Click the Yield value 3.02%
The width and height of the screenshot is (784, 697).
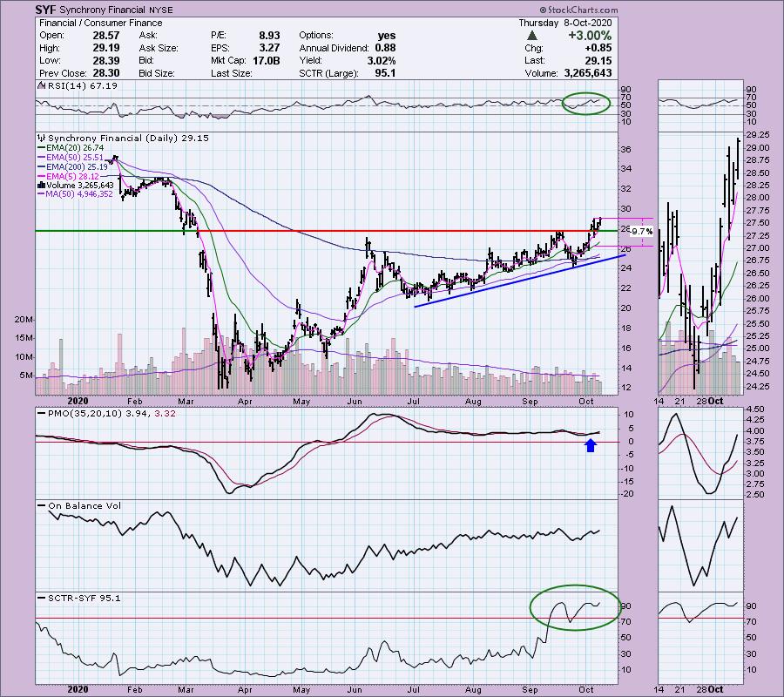(x=381, y=60)
